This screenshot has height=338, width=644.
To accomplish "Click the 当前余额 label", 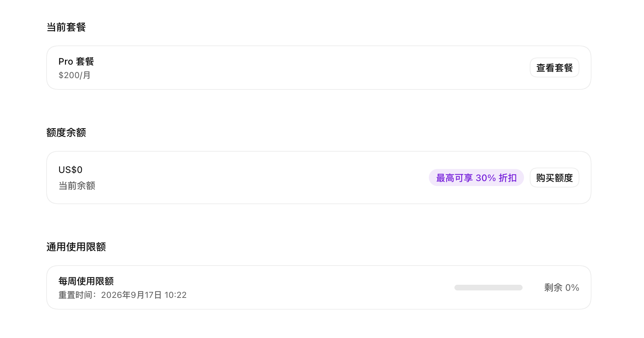I will point(77,186).
